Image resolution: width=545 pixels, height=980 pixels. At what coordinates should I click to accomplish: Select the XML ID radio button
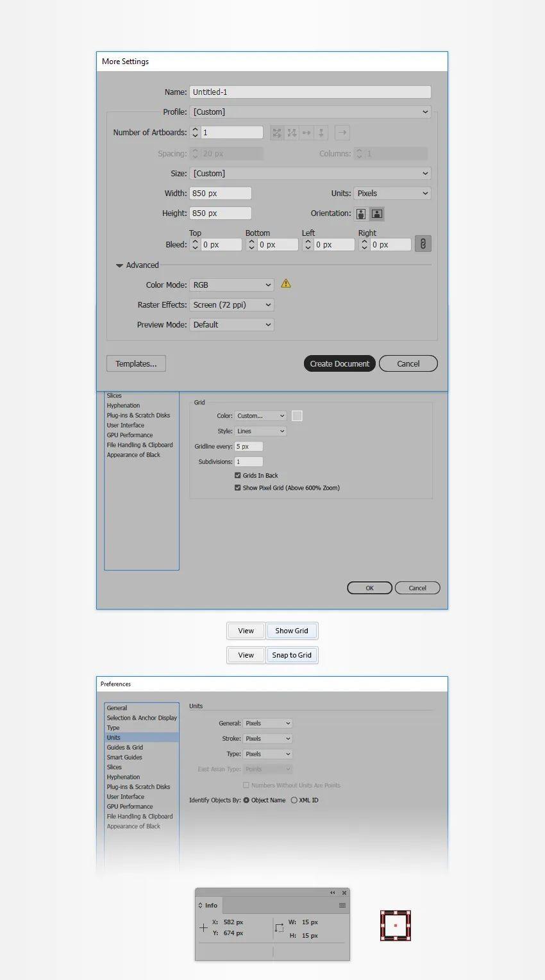point(294,801)
